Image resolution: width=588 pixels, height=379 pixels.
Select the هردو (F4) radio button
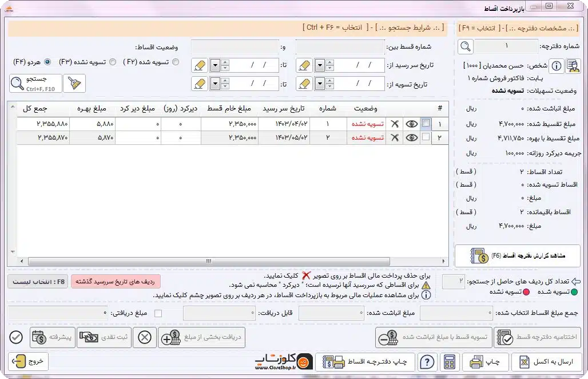(47, 62)
